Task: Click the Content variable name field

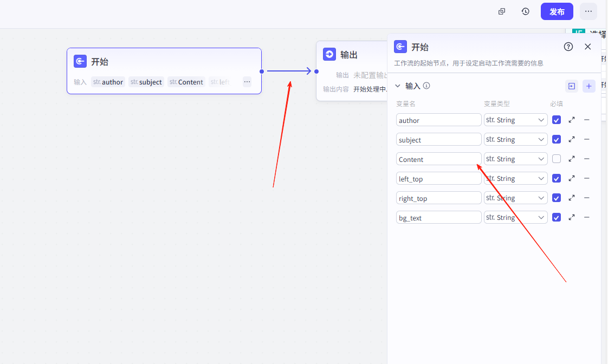Action: (438, 159)
